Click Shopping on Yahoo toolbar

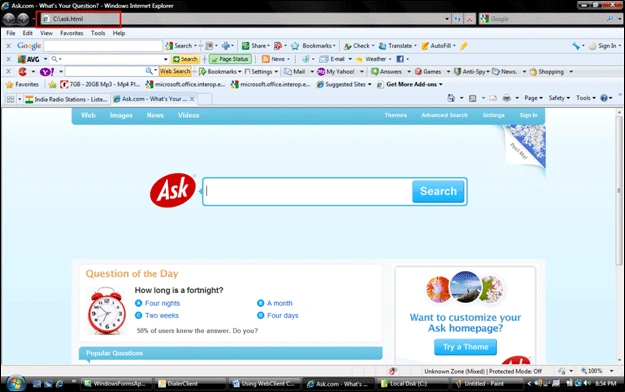546,72
